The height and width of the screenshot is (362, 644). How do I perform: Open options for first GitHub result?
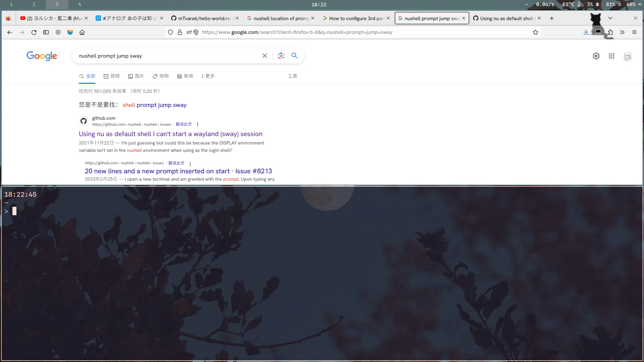(198, 124)
